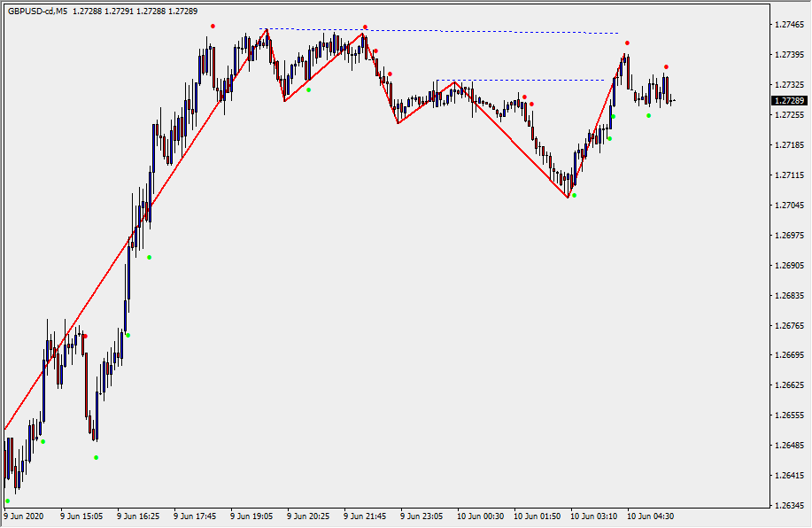Click the red dot near the 1.26765 level
The image size is (812, 528).
85,336
